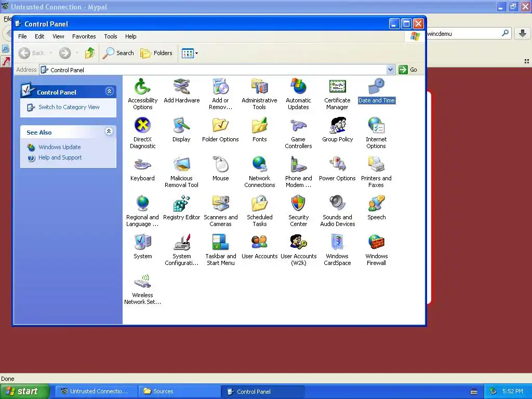The height and width of the screenshot is (399, 532).
Task: Open the System icon
Action: 142,243
